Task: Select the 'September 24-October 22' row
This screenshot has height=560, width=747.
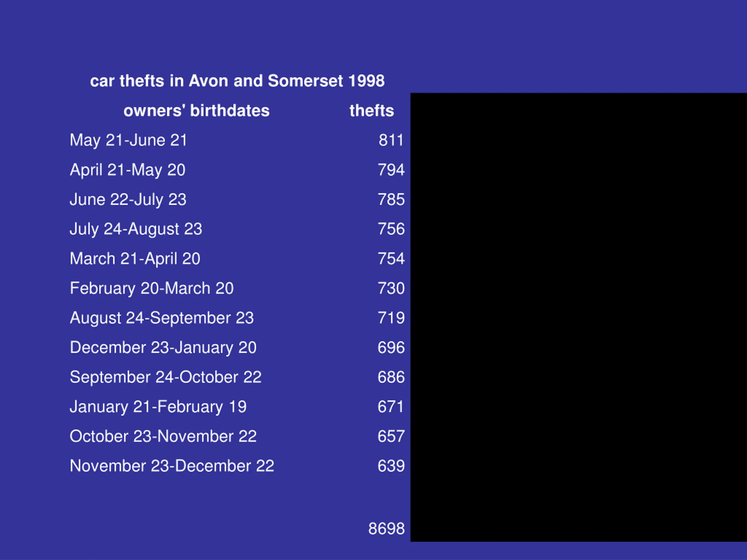Action: tap(237, 377)
